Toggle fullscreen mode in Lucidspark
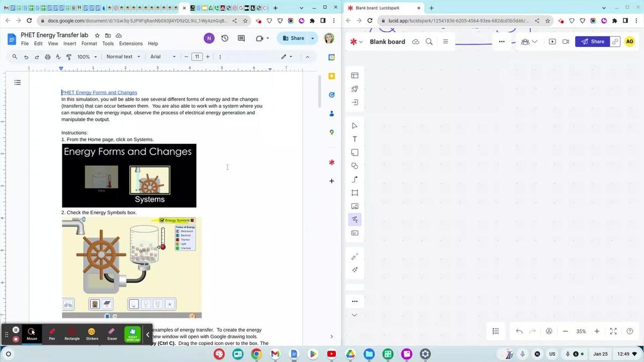 pos(613,331)
